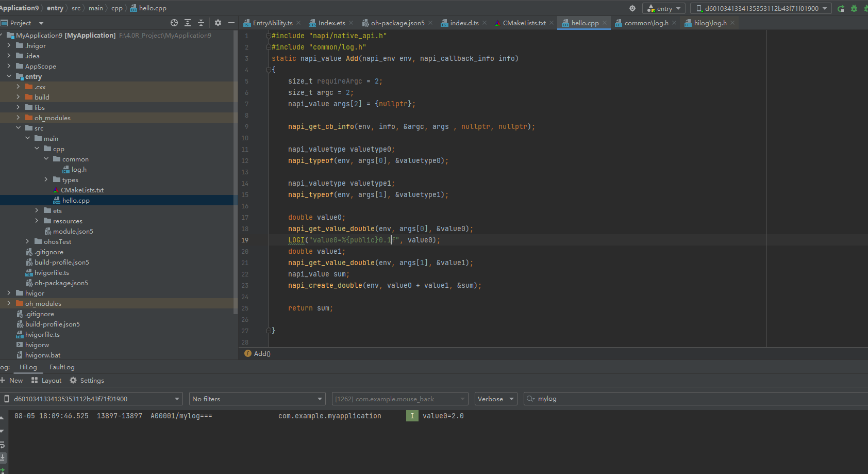Close the oh-package.json5 editor tab

(x=430, y=23)
